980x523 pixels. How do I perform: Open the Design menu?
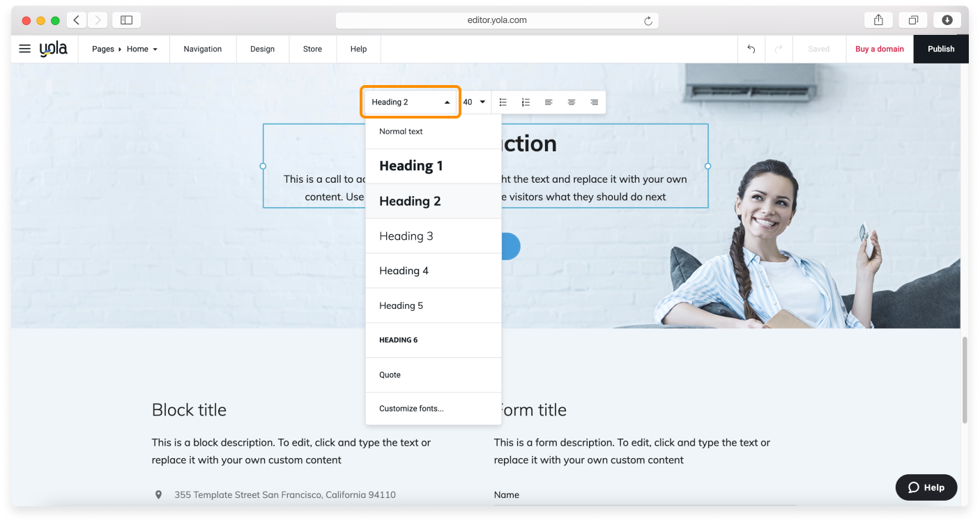262,49
